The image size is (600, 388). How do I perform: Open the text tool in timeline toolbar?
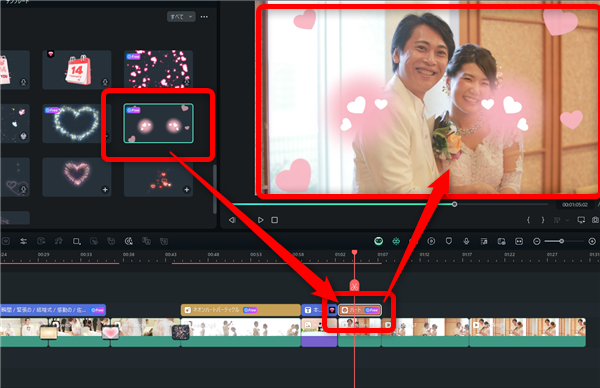[x=41, y=241]
